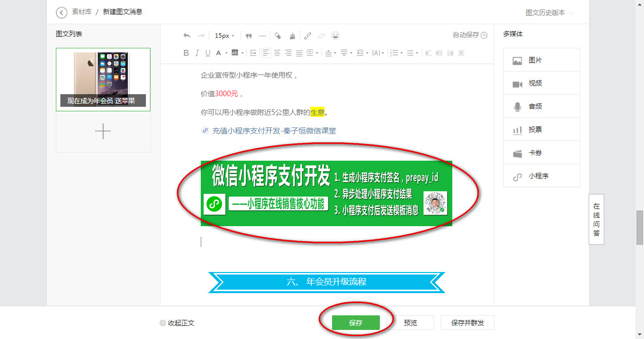
Task: Insert 视频 video from multimedia panel
Action: click(541, 83)
